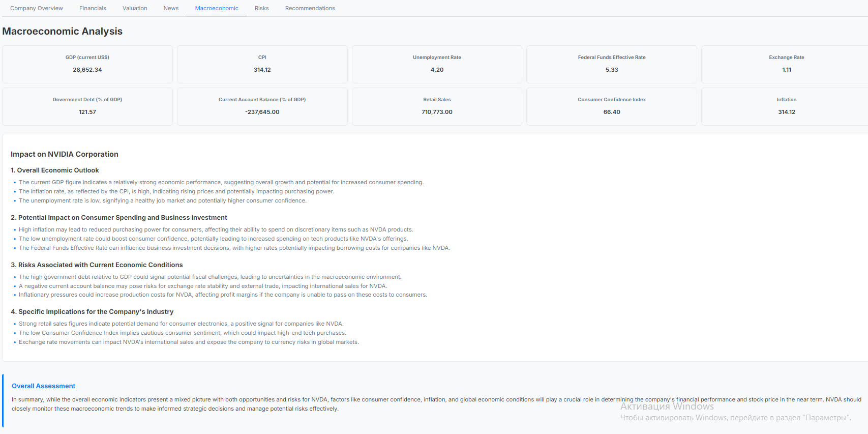
Task: Click bullet 'The low Consumer Confidence Index implies'
Action: (183, 333)
